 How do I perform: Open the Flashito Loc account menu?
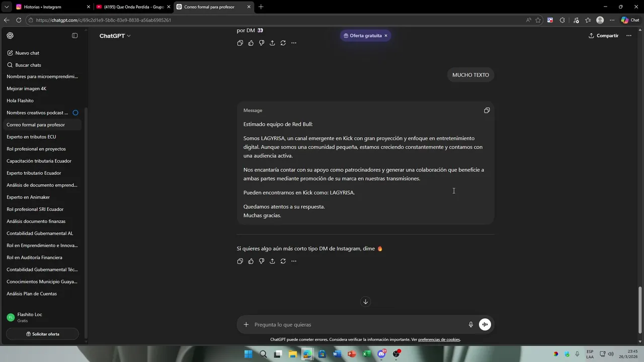pos(42,317)
